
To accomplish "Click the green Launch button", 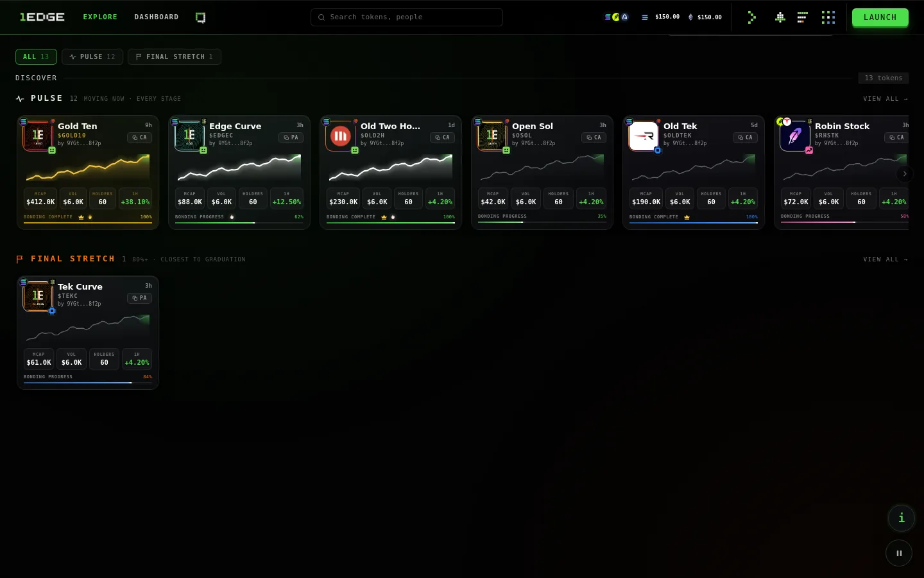I will (x=880, y=17).
